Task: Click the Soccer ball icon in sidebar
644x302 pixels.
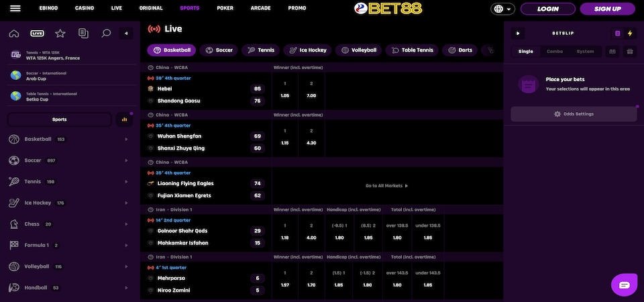Action: tap(14, 160)
